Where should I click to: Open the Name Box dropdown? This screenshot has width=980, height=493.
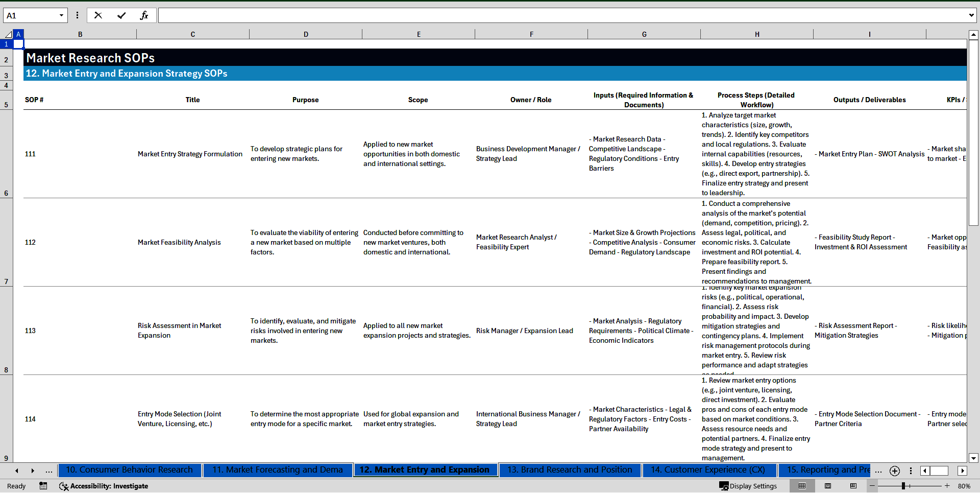61,15
